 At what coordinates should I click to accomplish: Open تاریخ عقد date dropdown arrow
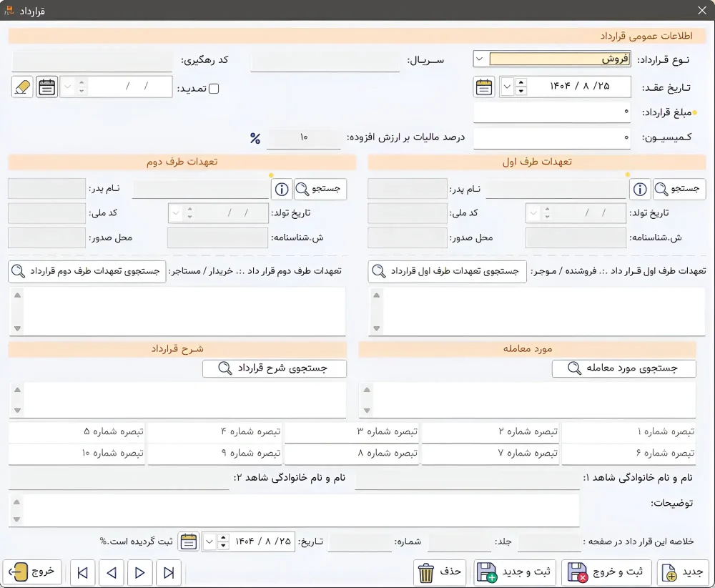pos(507,87)
